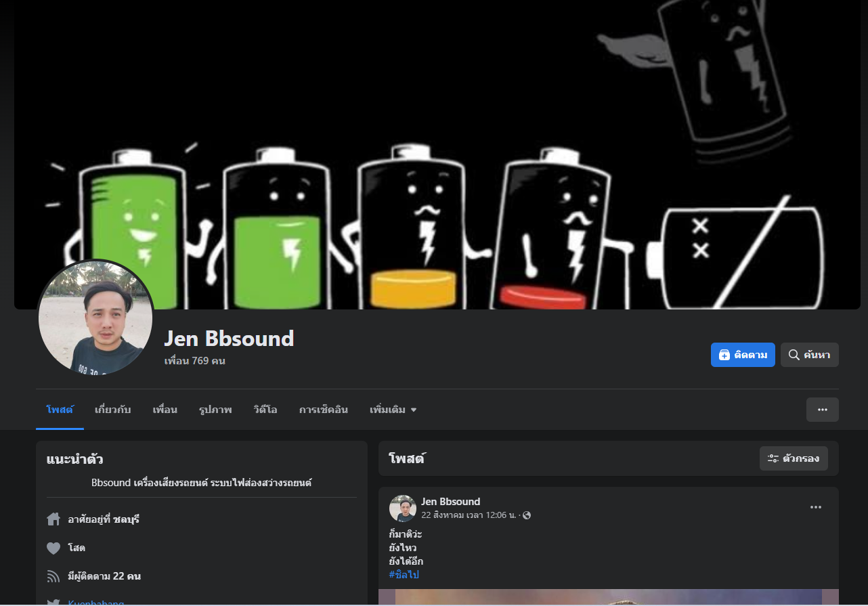Click the Bbsound bio description text
The image size is (868, 606).
202,483
